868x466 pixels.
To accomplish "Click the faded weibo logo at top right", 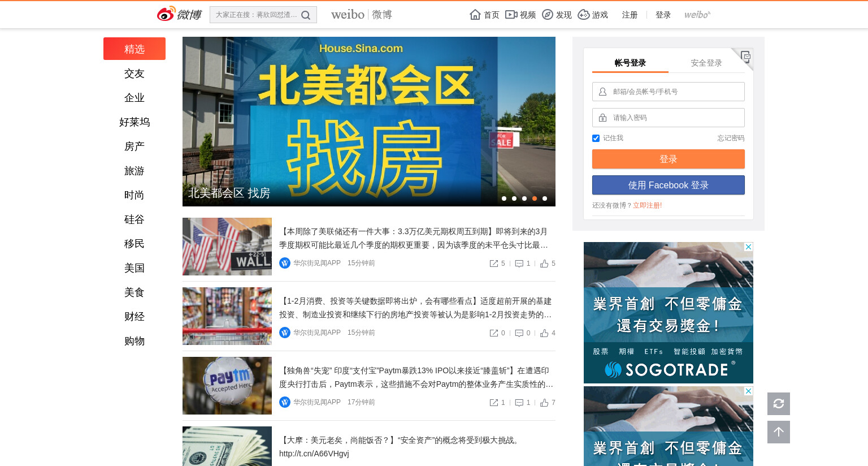I will (x=697, y=15).
